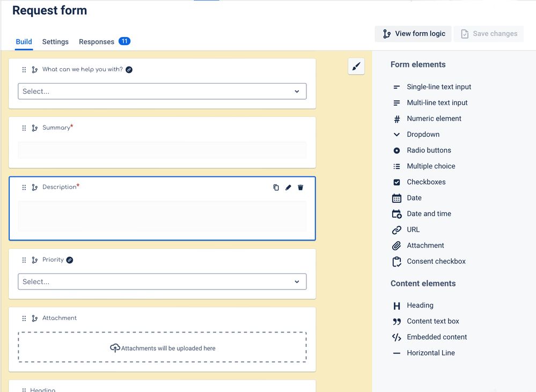The height and width of the screenshot is (392, 536).
Task: Click logic branch icon on Summary field
Action: click(x=34, y=128)
